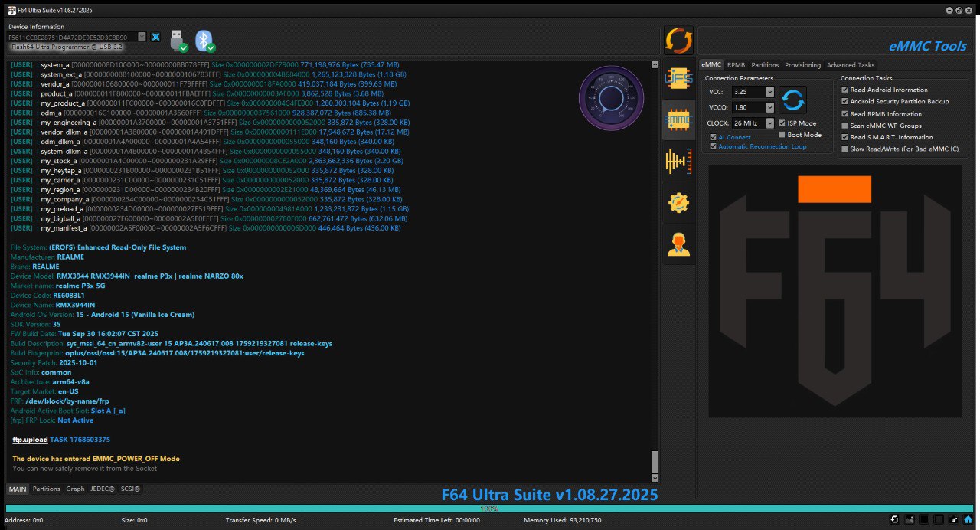This screenshot has width=980, height=530.
Task: Click the log vertical scrollbar thumb
Action: [655, 461]
